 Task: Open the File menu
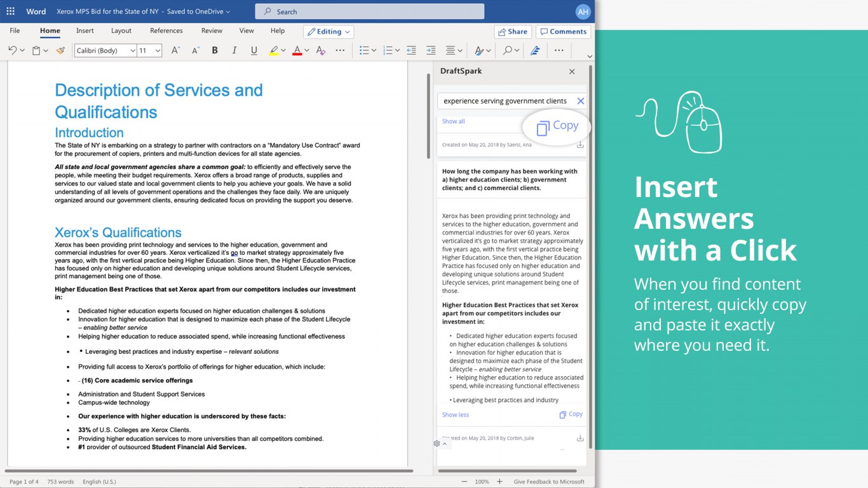(x=15, y=30)
